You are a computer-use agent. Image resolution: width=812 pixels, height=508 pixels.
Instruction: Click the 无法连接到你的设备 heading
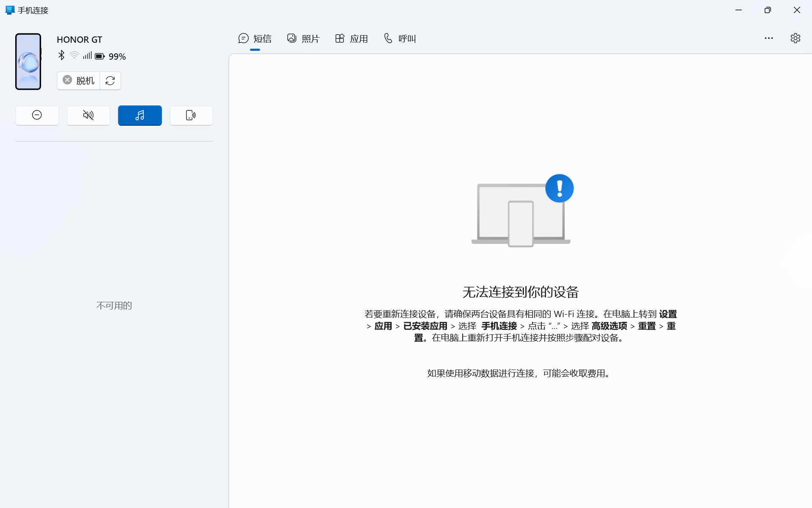[x=521, y=292]
